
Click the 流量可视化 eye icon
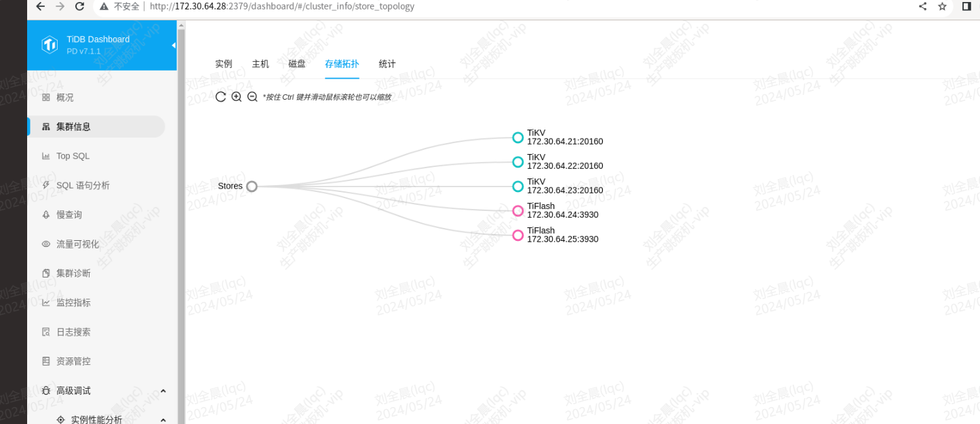[46, 244]
